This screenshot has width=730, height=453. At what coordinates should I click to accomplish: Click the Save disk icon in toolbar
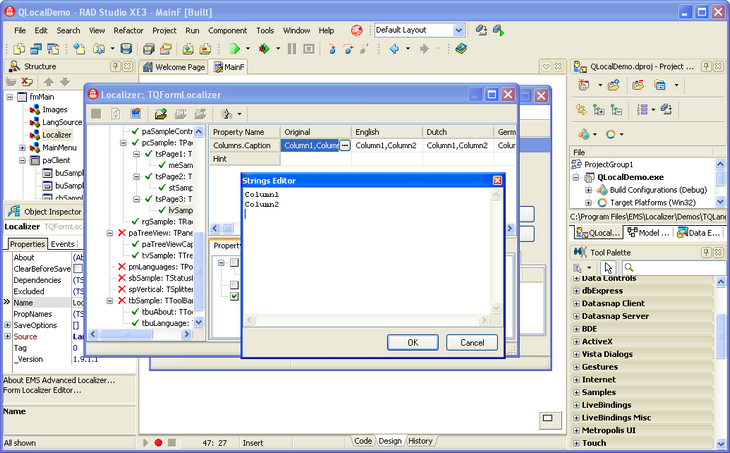pyautogui.click(x=127, y=48)
